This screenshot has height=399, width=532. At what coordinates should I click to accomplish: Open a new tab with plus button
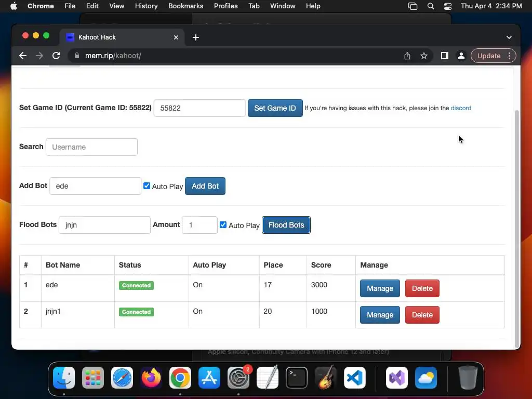196,37
